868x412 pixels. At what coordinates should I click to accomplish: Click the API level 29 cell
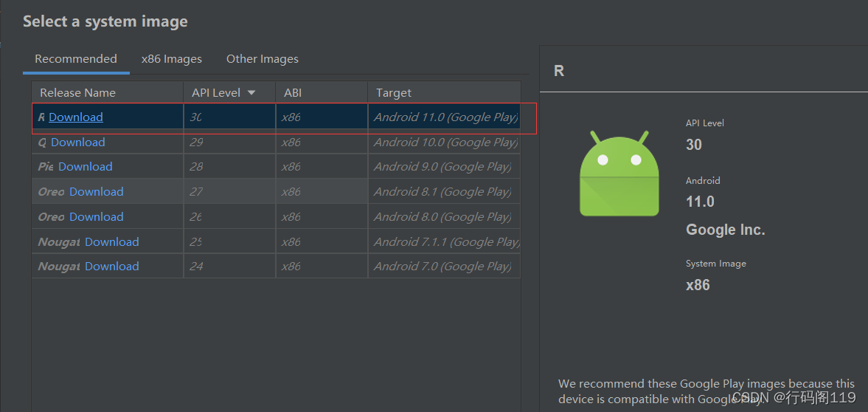coord(229,142)
